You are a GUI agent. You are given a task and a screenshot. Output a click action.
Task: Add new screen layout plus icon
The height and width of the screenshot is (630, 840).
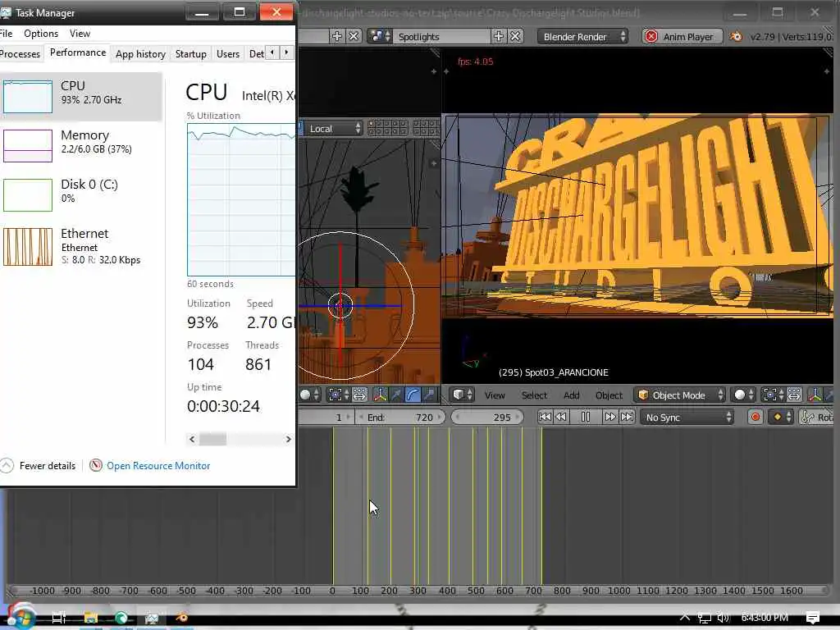337,36
